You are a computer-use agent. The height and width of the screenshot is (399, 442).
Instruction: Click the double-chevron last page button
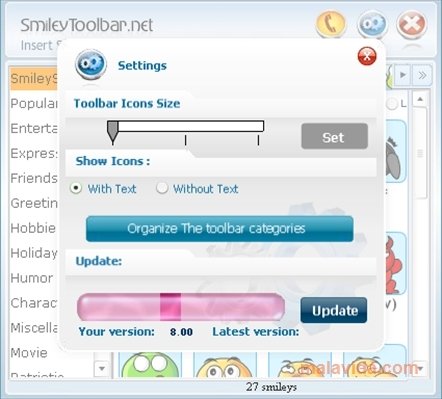[x=422, y=75]
